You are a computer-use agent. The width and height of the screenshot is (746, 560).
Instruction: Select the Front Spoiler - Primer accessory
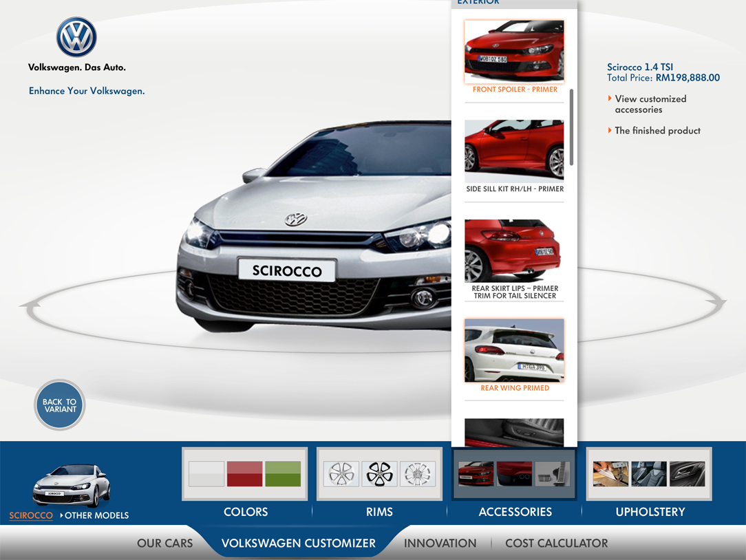coord(514,52)
